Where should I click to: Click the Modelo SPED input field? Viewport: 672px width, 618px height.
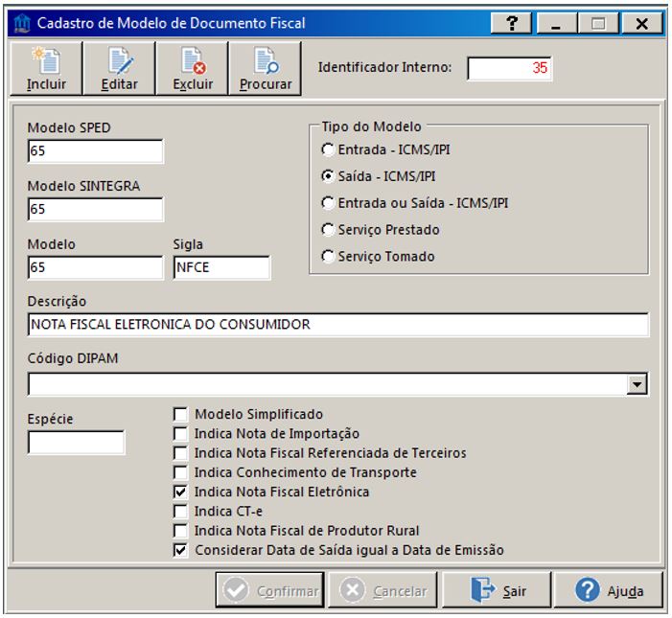click(95, 150)
